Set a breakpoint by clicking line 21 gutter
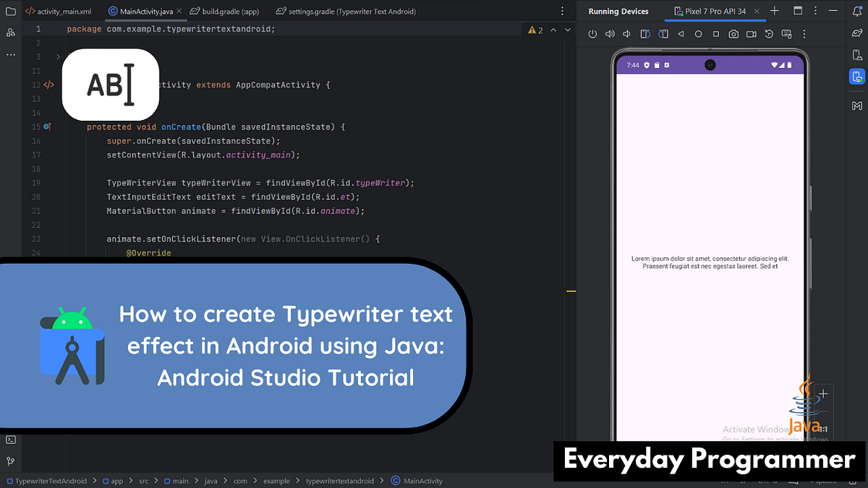 point(51,210)
